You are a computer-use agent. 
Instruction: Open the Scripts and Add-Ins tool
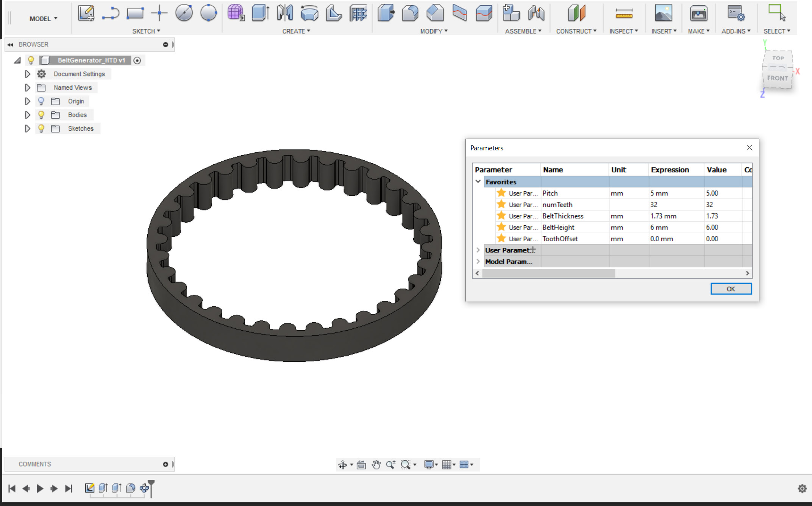click(736, 13)
